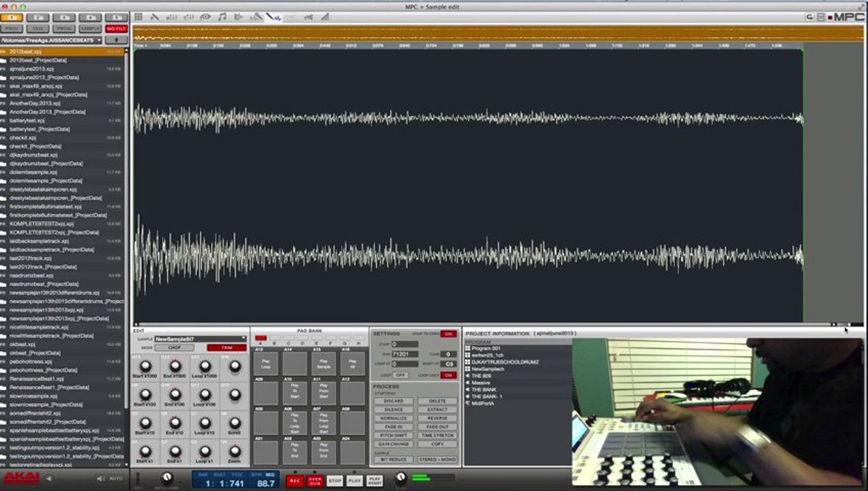
Task: Open the Pad Mute mode icon
Action: pos(308,17)
